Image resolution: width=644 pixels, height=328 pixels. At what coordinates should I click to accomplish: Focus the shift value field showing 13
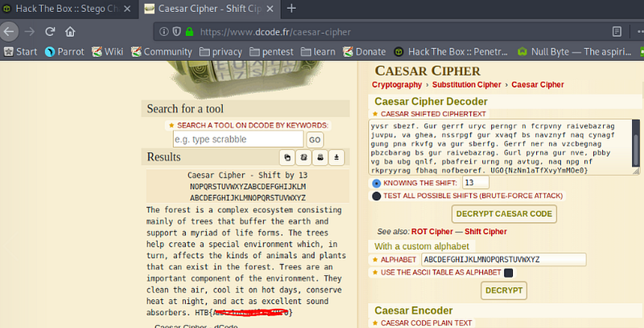(476, 182)
